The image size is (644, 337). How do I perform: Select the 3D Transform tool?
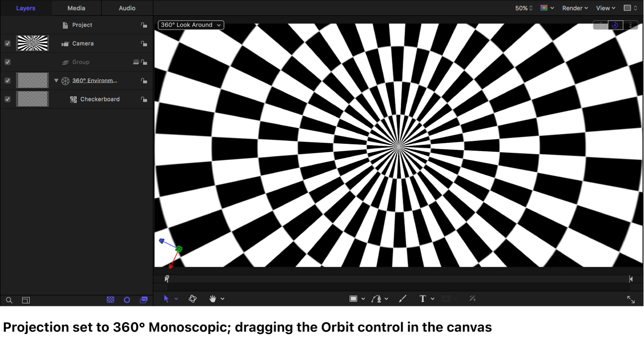point(192,298)
